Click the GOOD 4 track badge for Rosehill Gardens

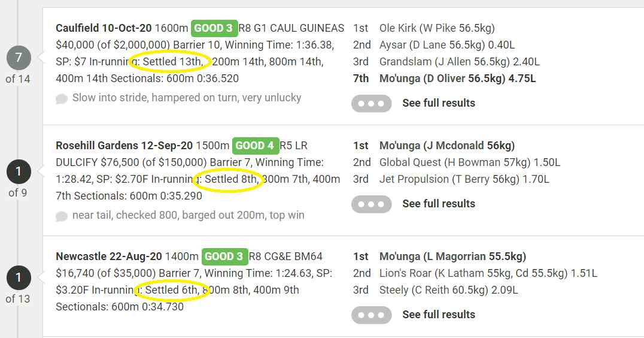[x=255, y=146]
